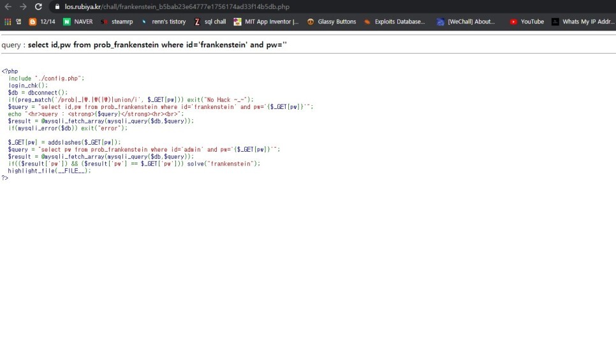Click the ?> closing tag
616x364 pixels.
pyautogui.click(x=4, y=178)
